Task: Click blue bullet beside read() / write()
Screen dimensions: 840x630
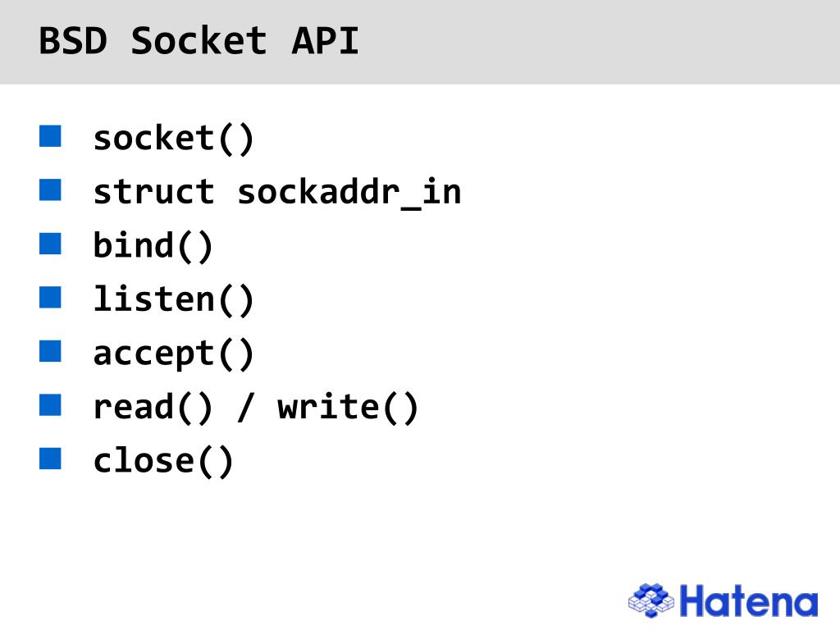Action: [50, 404]
